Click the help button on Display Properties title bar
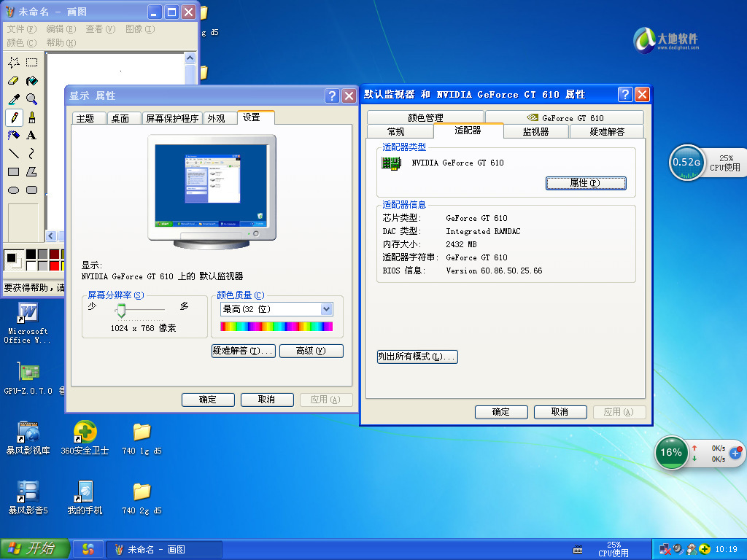This screenshot has width=747, height=560. click(x=332, y=96)
